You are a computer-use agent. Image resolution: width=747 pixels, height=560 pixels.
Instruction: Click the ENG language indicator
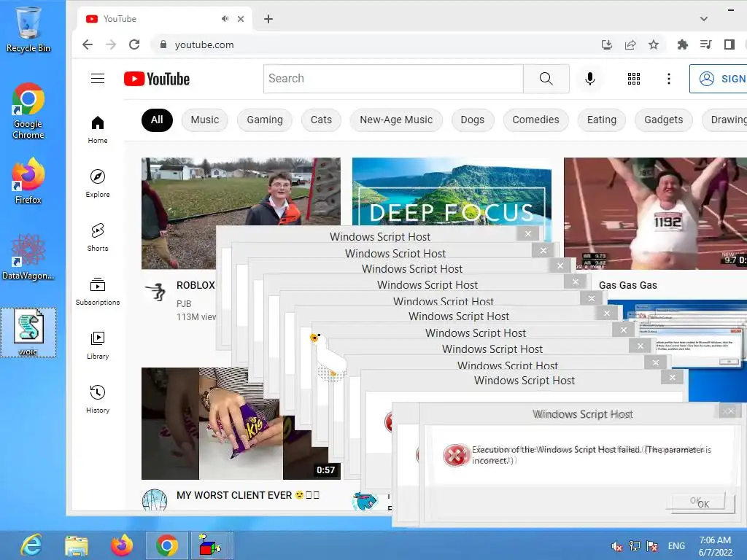[676, 546]
